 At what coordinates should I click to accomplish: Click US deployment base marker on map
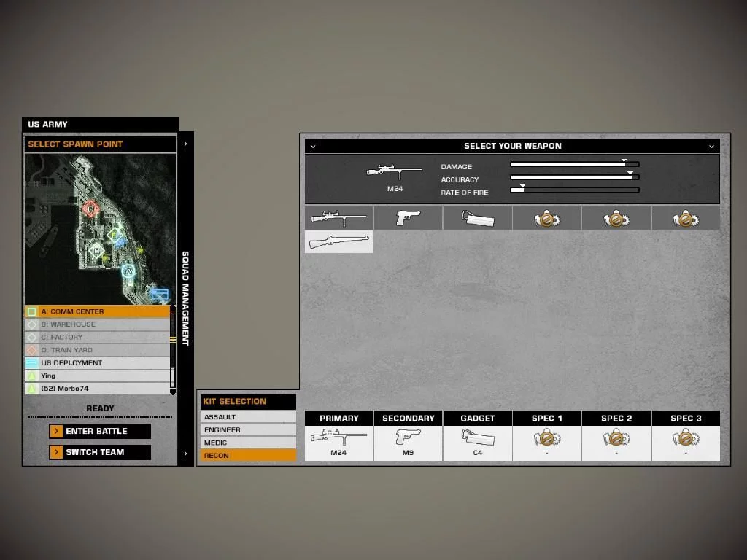coord(160,294)
